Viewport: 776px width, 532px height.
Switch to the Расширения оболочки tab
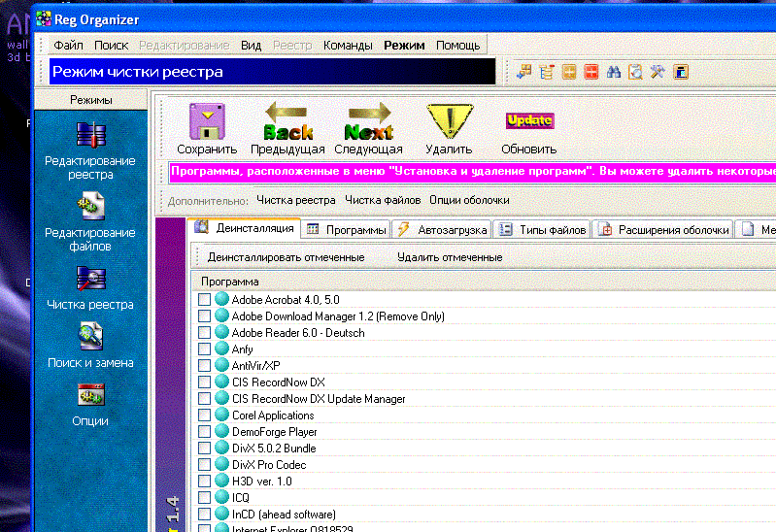click(662, 230)
